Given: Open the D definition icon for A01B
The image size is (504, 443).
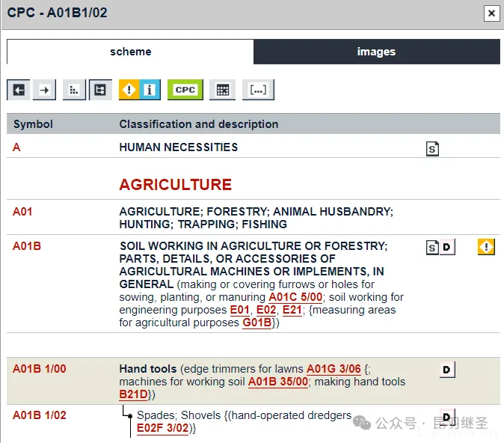Looking at the screenshot, I should pyautogui.click(x=446, y=247).
